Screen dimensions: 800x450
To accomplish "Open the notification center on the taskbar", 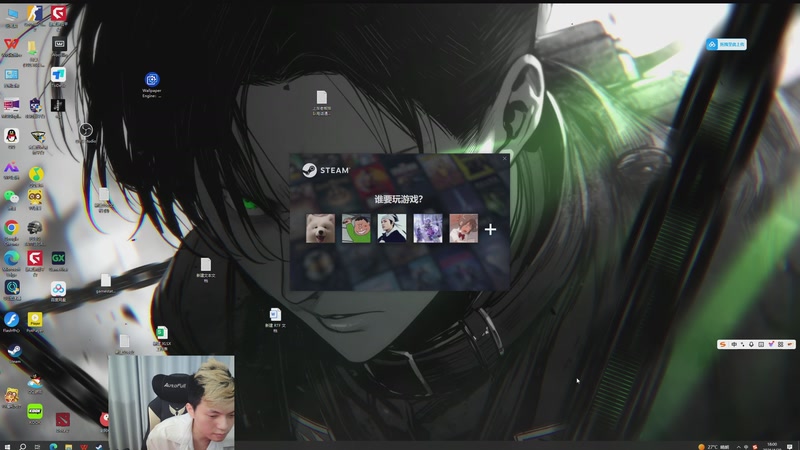I will pyautogui.click(x=790, y=446).
